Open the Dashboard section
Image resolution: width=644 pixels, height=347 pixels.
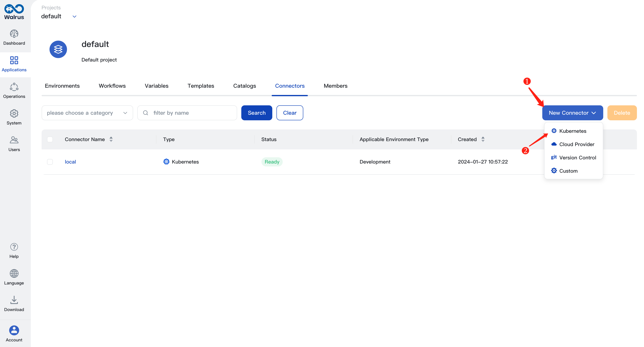[14, 38]
